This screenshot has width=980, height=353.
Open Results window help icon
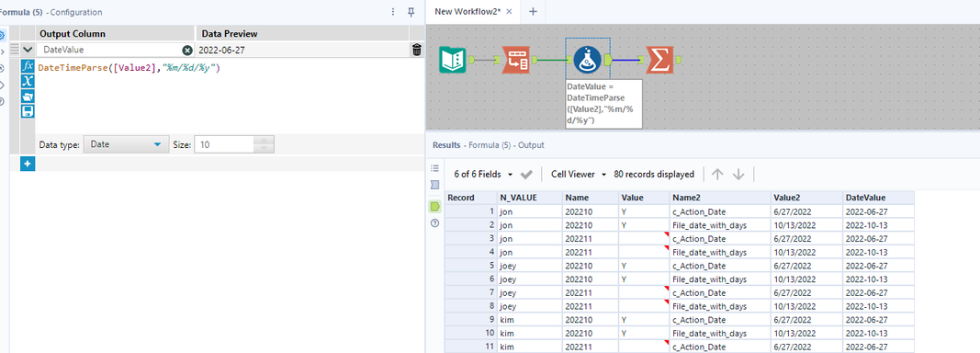pyautogui.click(x=435, y=222)
